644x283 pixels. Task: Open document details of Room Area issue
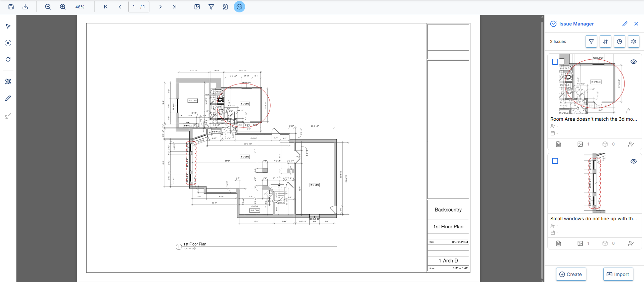[558, 144]
